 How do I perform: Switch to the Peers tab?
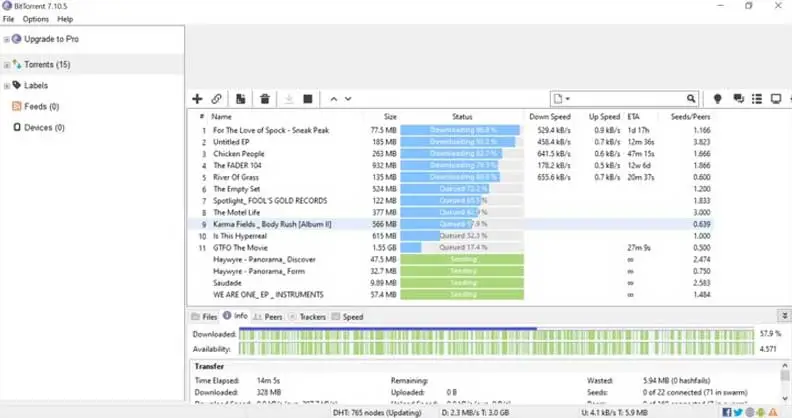268,317
